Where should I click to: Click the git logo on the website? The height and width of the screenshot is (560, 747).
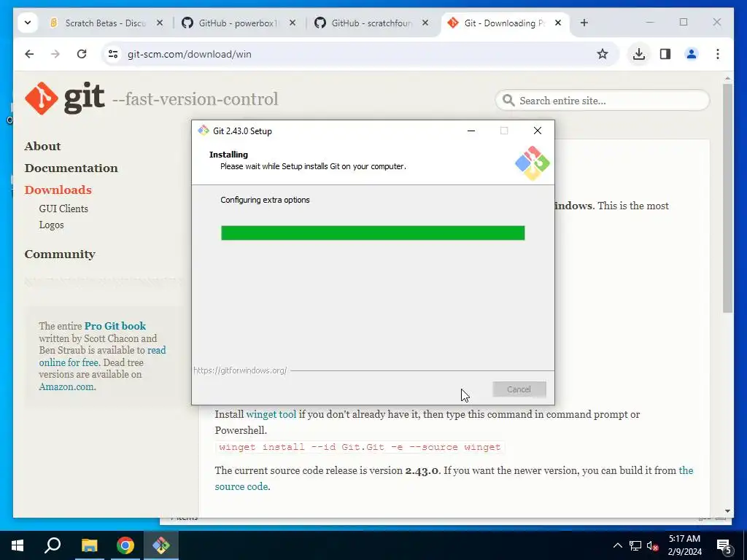pyautogui.click(x=65, y=98)
